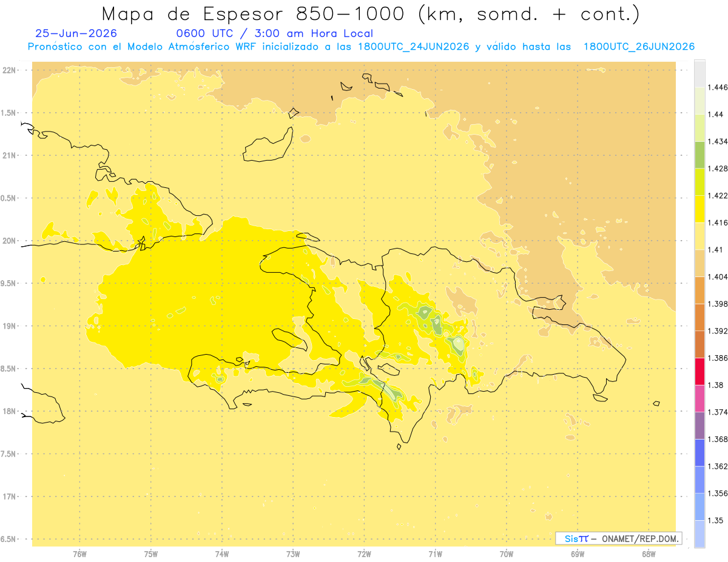Pick the tan colorbar segment between 1.404 and 1.41
Screen dimensions: 728x562
pyautogui.click(x=699, y=263)
